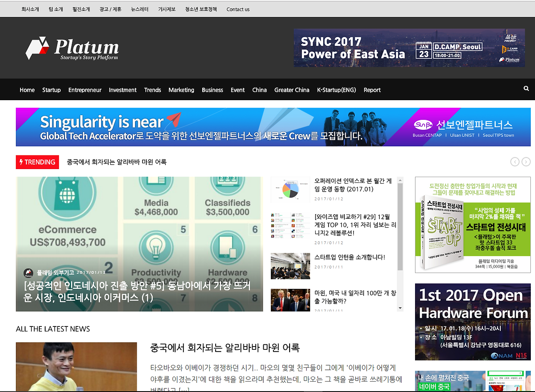
Task: Click pie chart thumbnail for 오퍼레이션 인덱스 article
Action: tap(290, 190)
